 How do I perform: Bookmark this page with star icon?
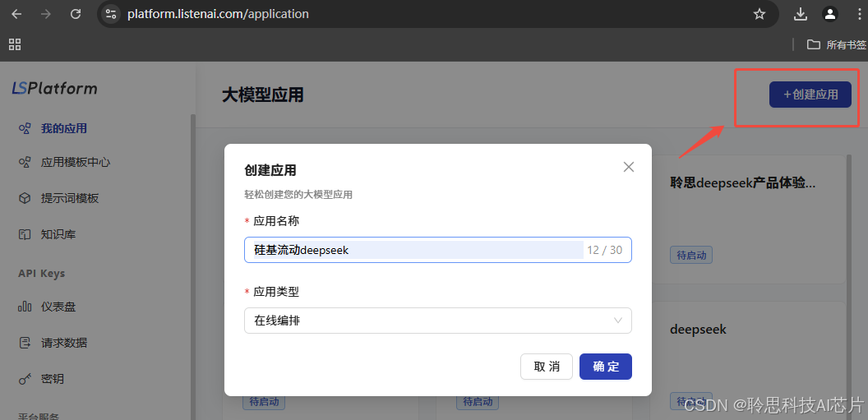pyautogui.click(x=759, y=15)
